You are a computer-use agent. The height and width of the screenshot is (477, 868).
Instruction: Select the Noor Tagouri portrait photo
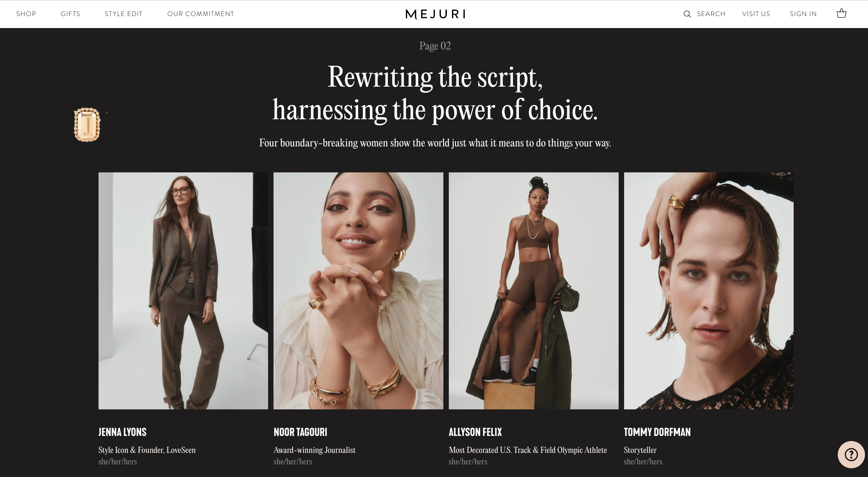[358, 291]
